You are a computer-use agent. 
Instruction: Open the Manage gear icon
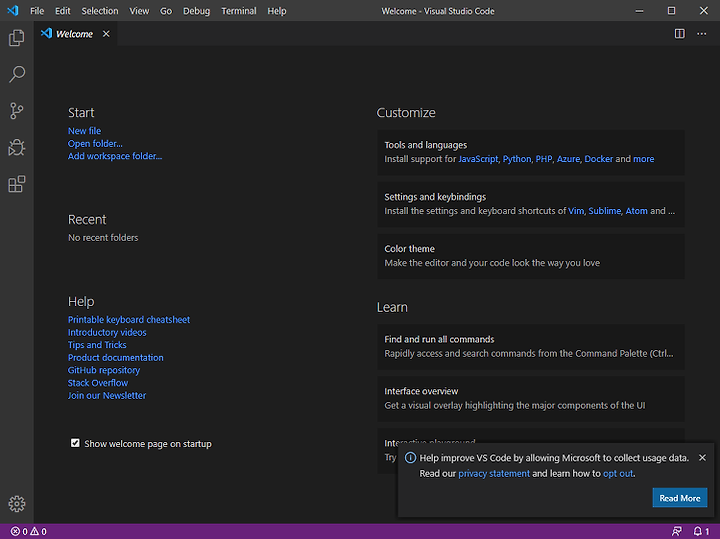coord(17,504)
